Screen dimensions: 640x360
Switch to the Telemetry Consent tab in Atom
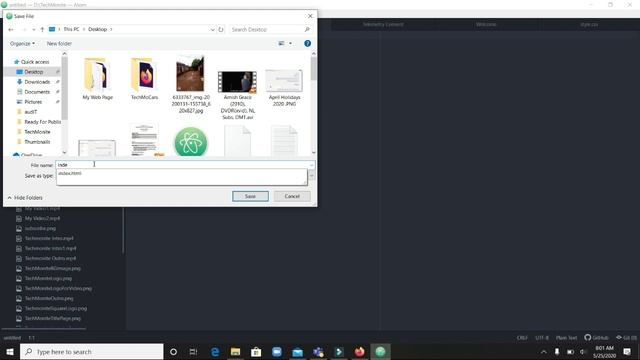[383, 24]
